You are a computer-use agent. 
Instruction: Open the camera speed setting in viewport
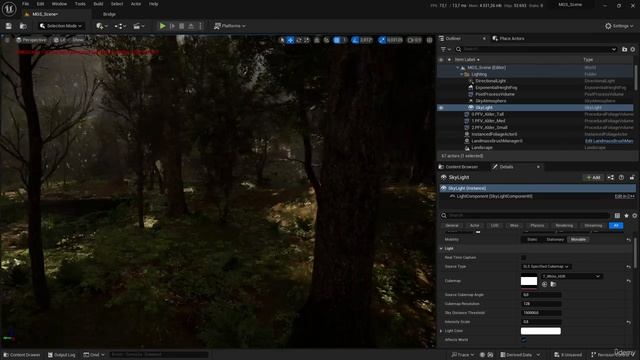click(x=414, y=40)
